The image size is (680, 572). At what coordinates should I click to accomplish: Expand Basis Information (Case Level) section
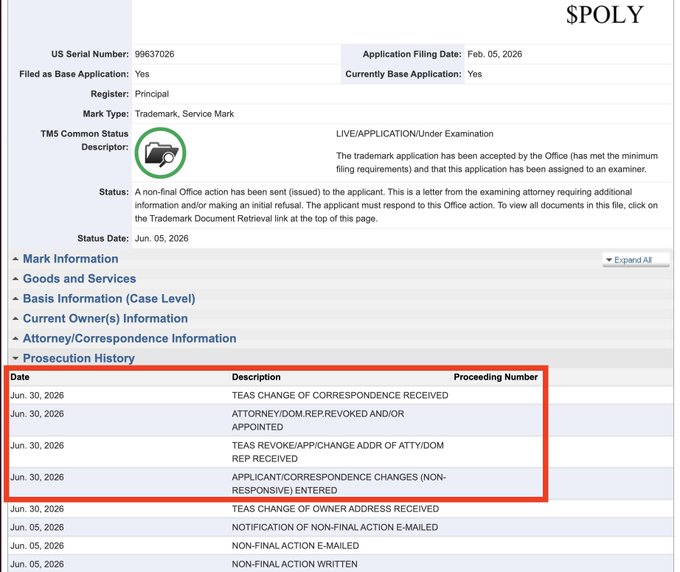pos(109,299)
